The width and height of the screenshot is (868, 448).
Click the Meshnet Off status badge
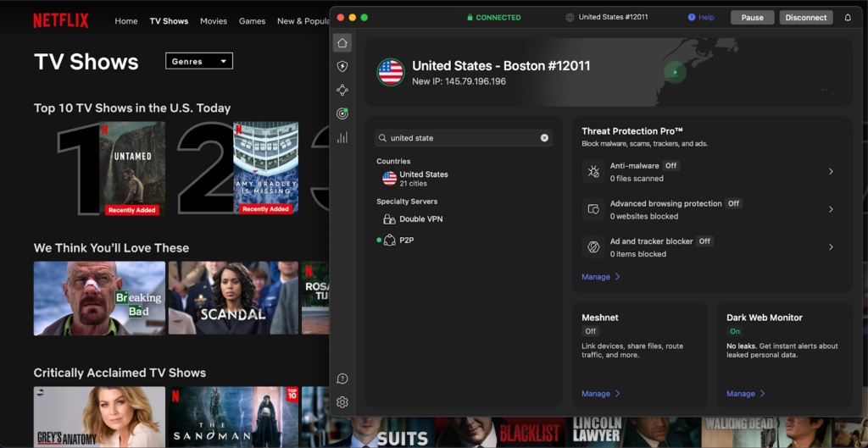(591, 331)
